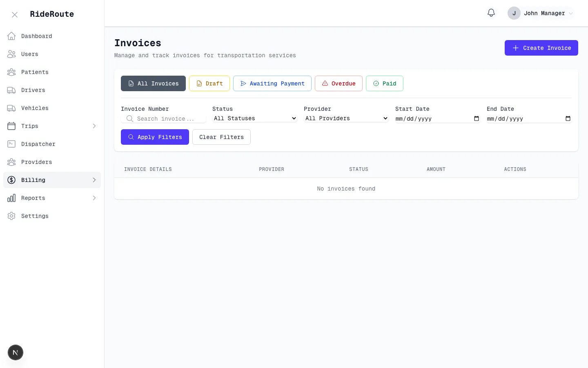Click the Apply Filters button

pos(155,137)
